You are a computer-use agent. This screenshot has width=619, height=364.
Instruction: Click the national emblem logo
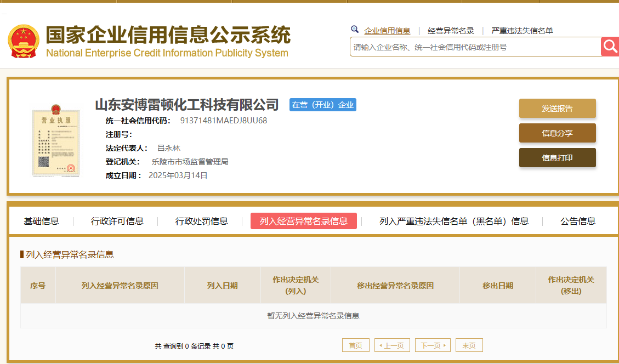coord(24,42)
